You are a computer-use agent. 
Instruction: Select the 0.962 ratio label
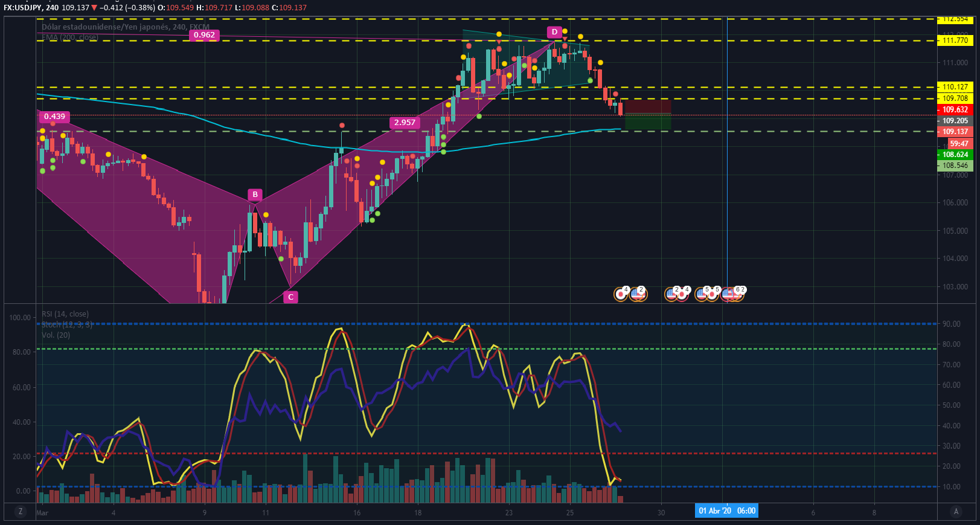pos(204,35)
